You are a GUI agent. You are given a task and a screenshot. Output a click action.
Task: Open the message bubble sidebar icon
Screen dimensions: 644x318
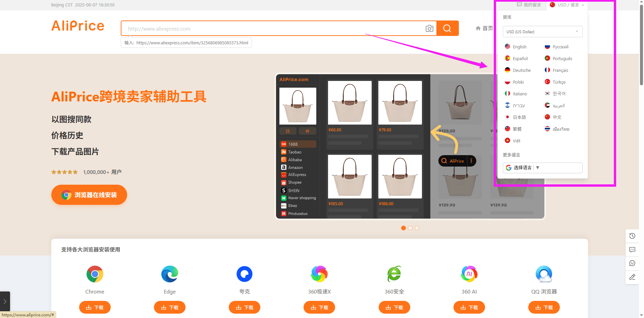[x=632, y=249]
